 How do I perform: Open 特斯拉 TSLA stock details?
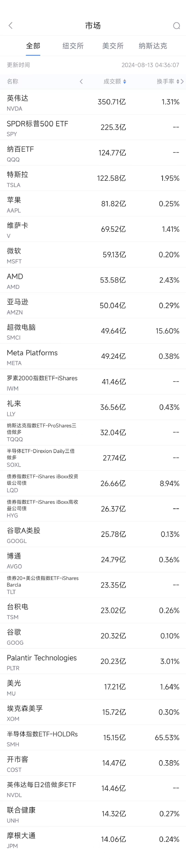(93, 178)
